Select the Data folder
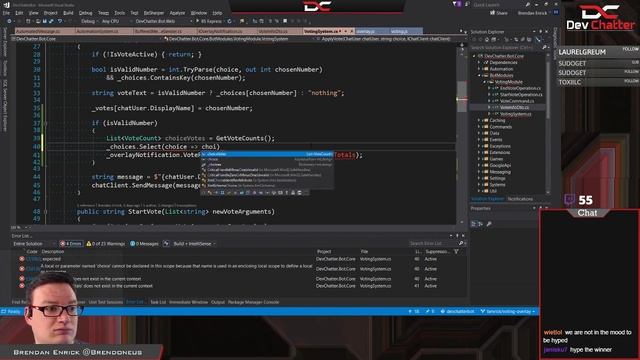 (x=494, y=133)
